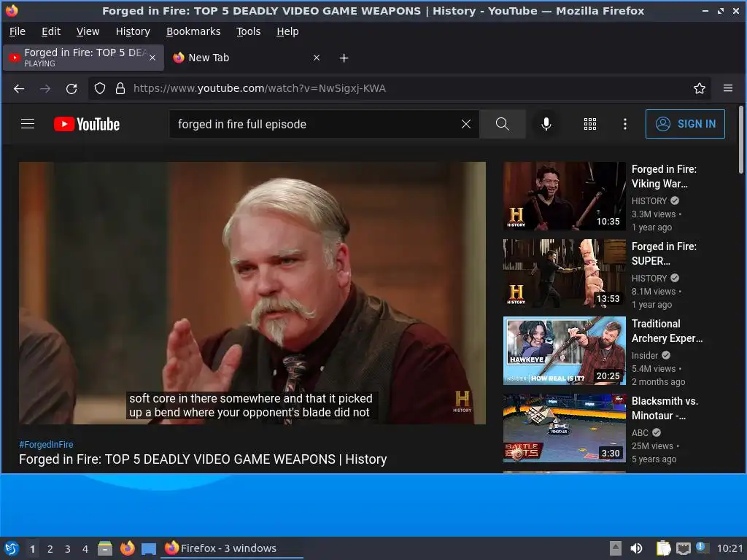This screenshot has height=560, width=747.
Task: Open the #ForgedInFire hashtag link
Action: pyautogui.click(x=46, y=444)
